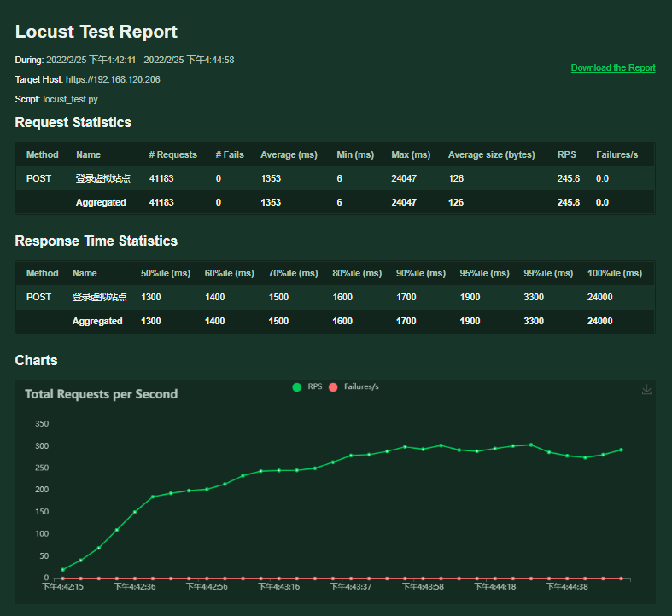Download the Total Requests per Second chart image
The width and height of the screenshot is (672, 616).
point(646,389)
